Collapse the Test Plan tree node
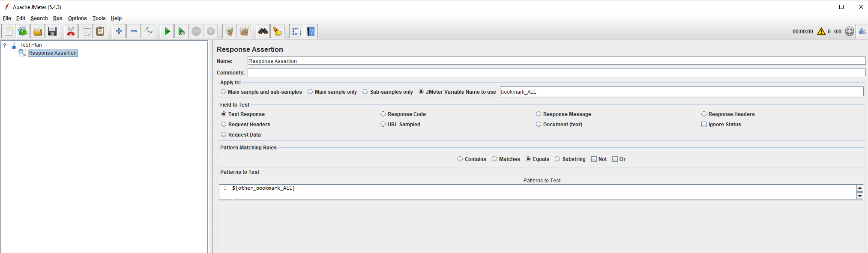This screenshot has height=253, width=868. 5,45
